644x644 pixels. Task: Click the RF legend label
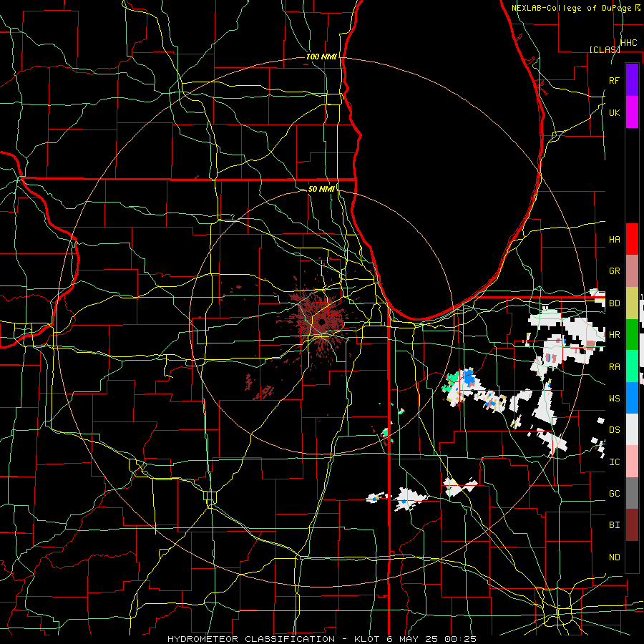click(614, 80)
